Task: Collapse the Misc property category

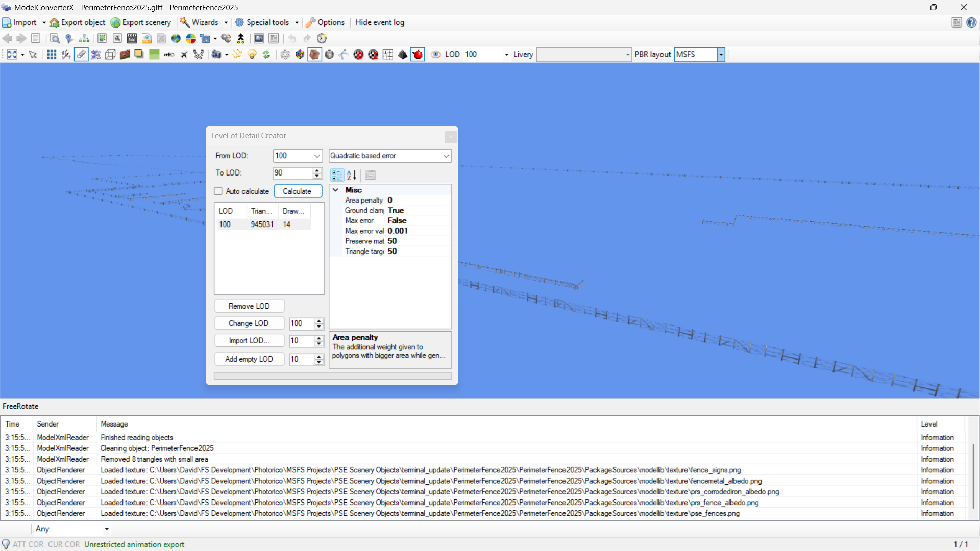Action: click(336, 190)
